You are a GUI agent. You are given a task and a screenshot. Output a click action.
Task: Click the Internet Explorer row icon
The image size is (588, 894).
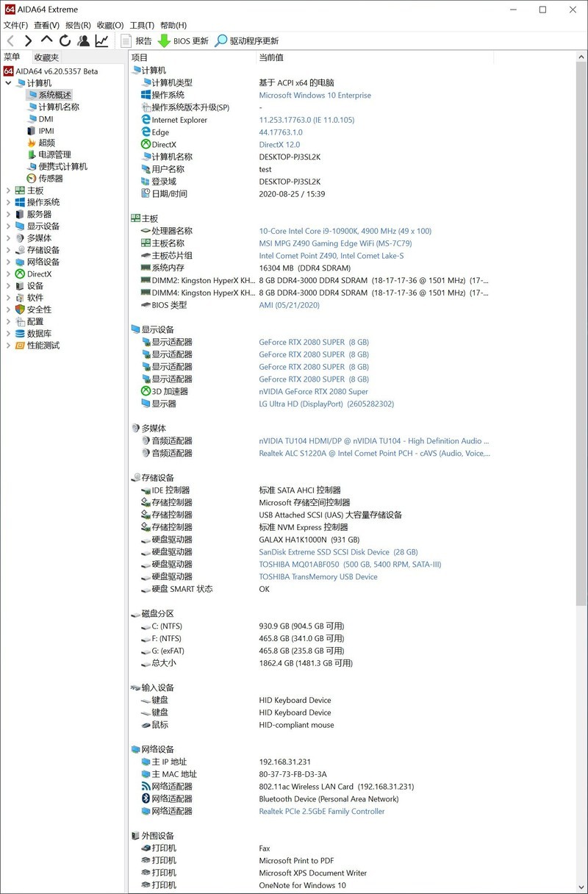pos(146,120)
